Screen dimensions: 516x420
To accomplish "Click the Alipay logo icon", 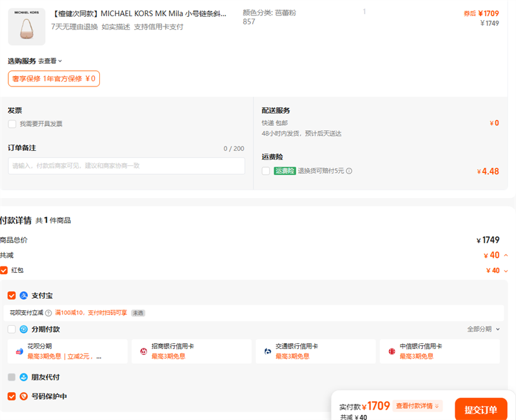I will pos(24,295).
